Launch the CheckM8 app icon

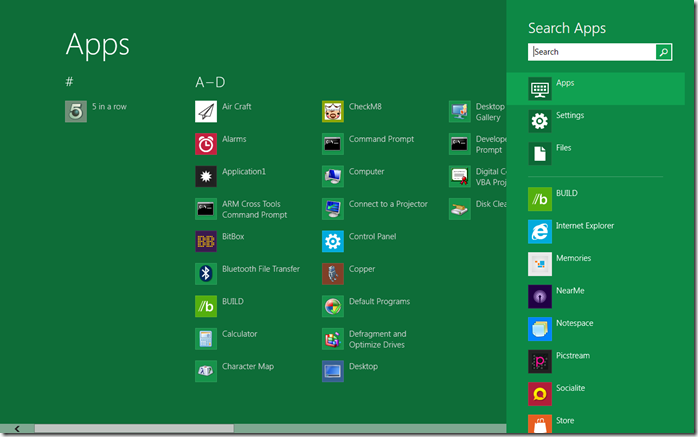click(333, 111)
